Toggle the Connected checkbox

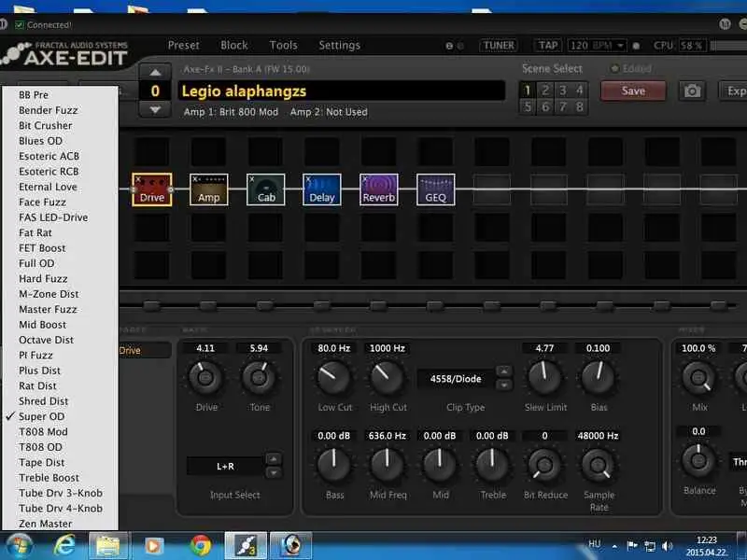point(20,25)
